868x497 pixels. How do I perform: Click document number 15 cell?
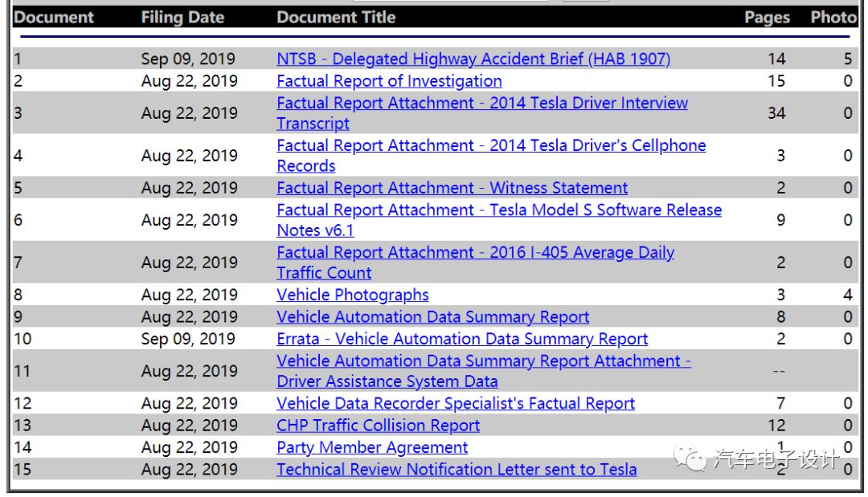click(x=23, y=470)
